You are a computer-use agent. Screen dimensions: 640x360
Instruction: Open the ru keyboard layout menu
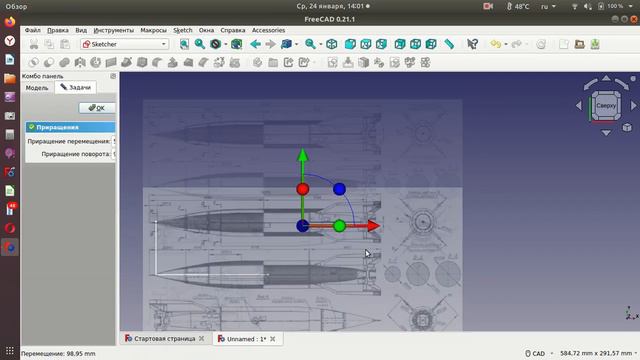548,6
